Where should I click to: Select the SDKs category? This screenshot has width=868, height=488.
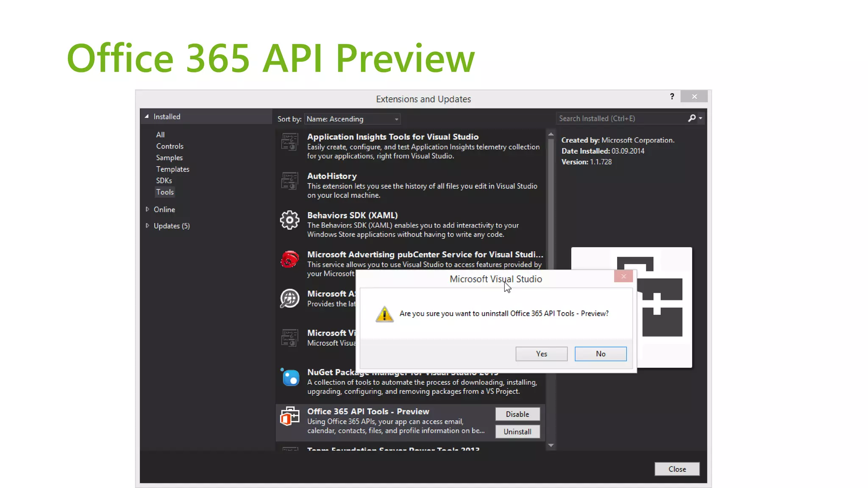pyautogui.click(x=164, y=180)
